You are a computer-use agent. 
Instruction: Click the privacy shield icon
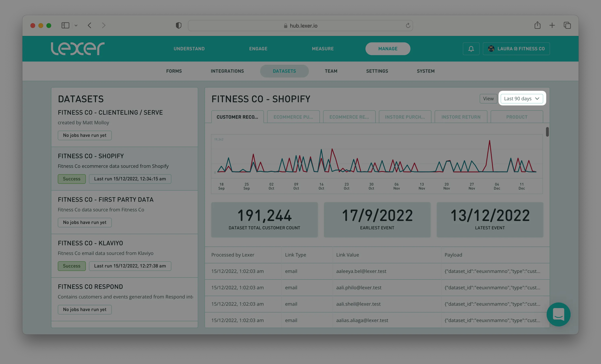(179, 25)
